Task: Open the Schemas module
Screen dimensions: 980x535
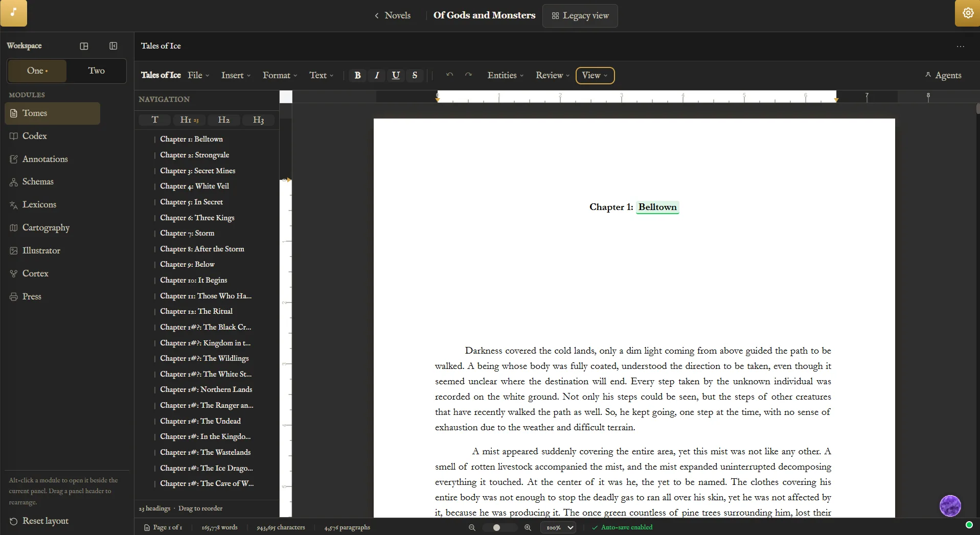Action: 52,181
